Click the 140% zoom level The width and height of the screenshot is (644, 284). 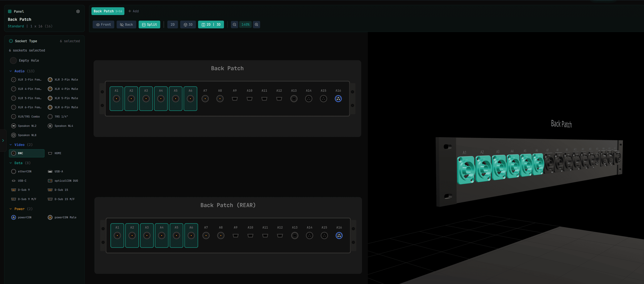click(x=245, y=24)
